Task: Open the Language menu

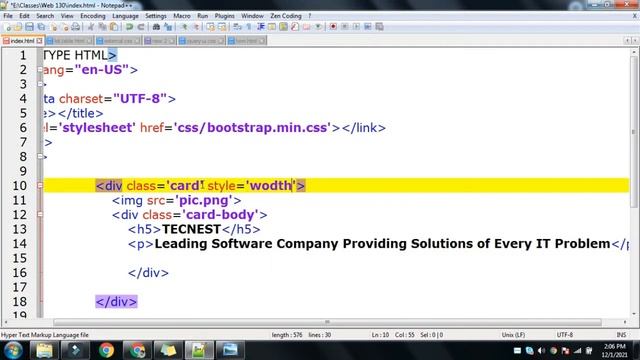Action: point(125,16)
